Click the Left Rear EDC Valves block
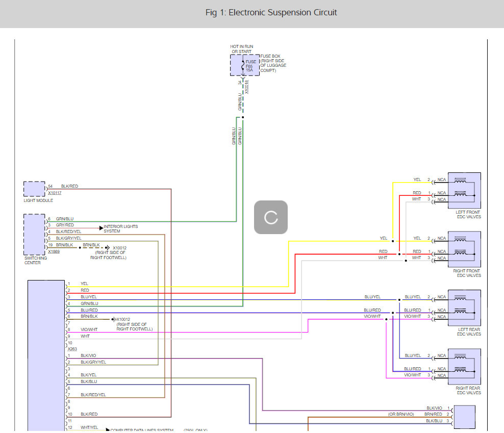Screen dimensions: 504x433 464,308
